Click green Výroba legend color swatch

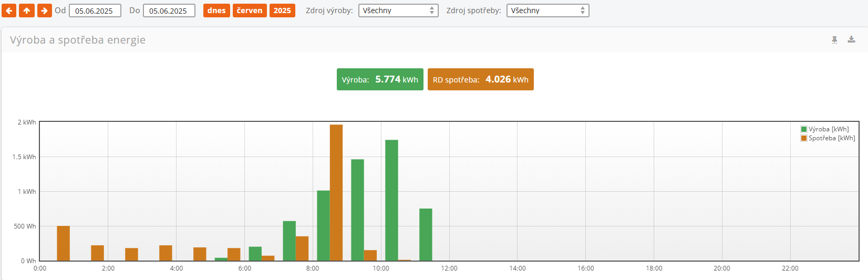click(804, 129)
